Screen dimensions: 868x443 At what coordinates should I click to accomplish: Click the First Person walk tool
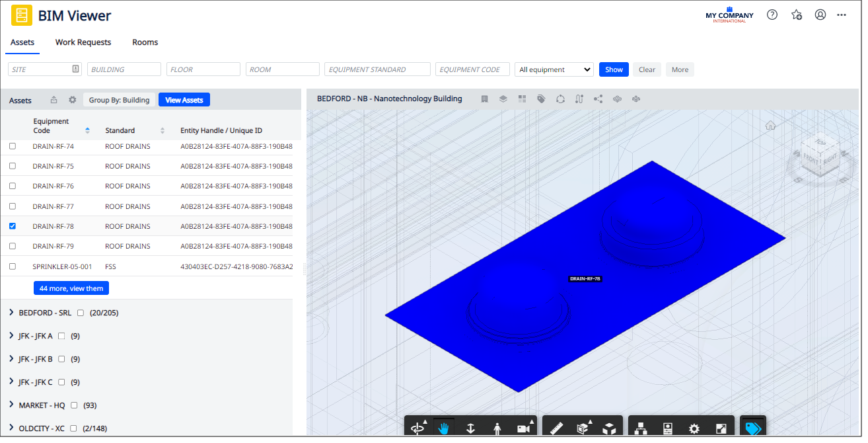[x=497, y=428]
